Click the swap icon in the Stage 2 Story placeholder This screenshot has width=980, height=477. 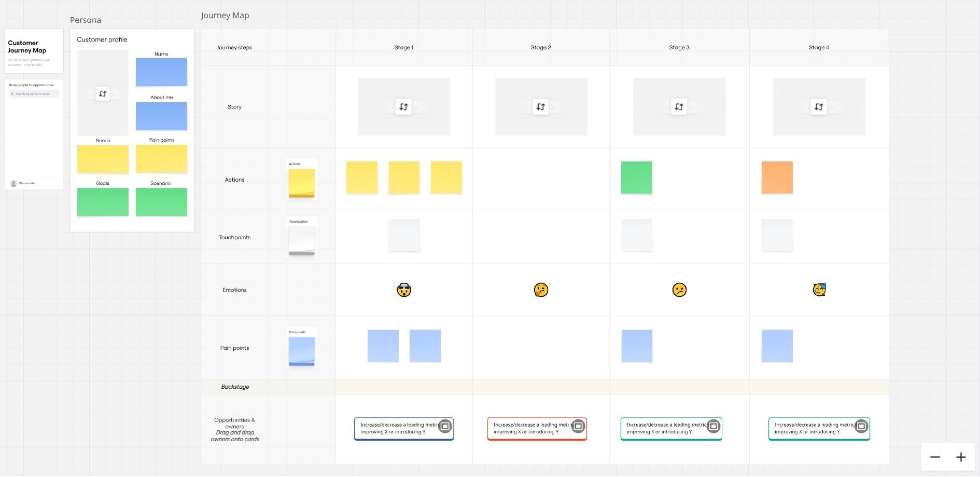541,106
